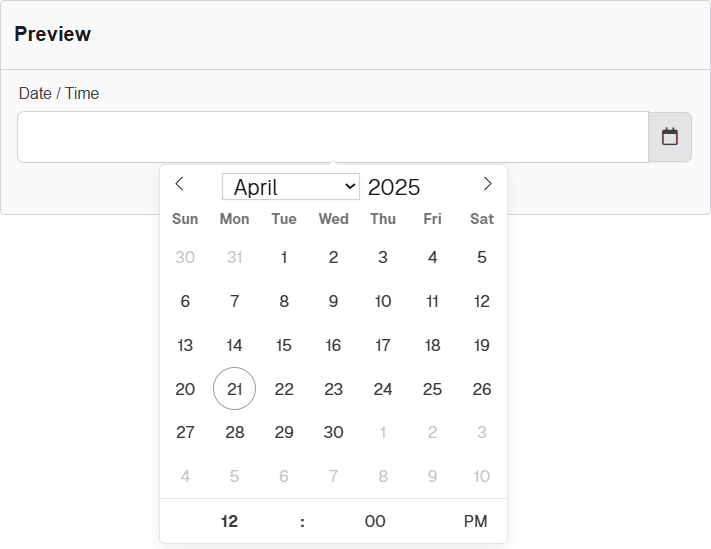Toggle the PM meridiem button
This screenshot has width=711, height=549.
[475, 521]
